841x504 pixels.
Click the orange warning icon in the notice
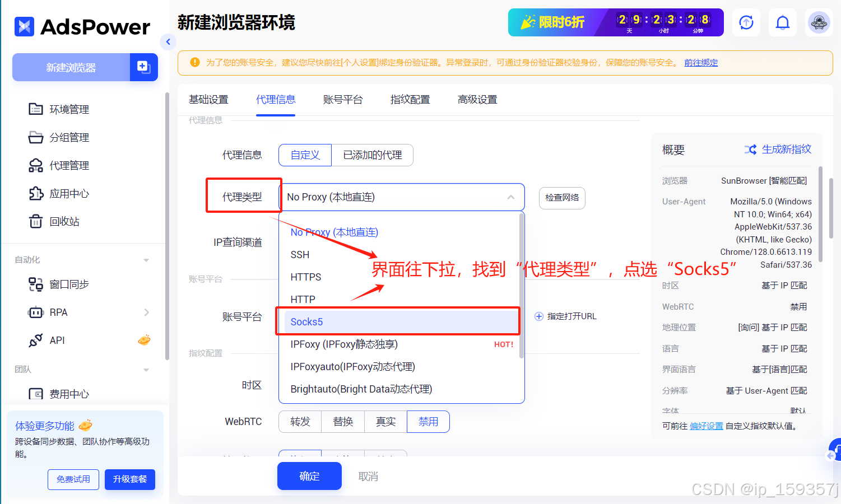pos(195,62)
